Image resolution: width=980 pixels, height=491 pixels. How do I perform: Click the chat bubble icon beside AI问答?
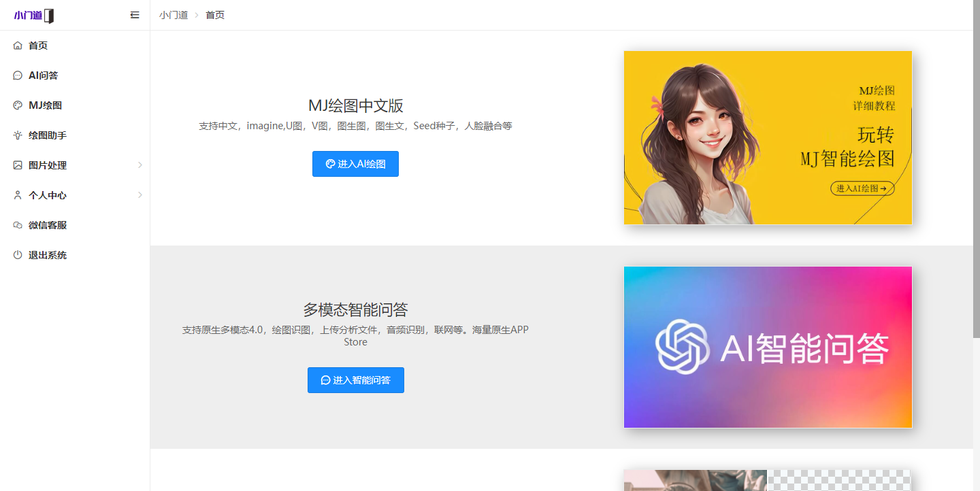tap(18, 75)
